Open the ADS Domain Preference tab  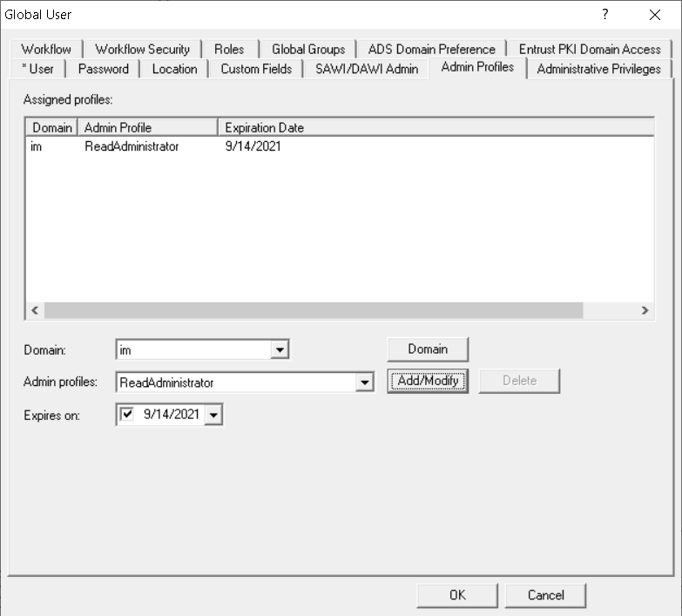pos(431,50)
